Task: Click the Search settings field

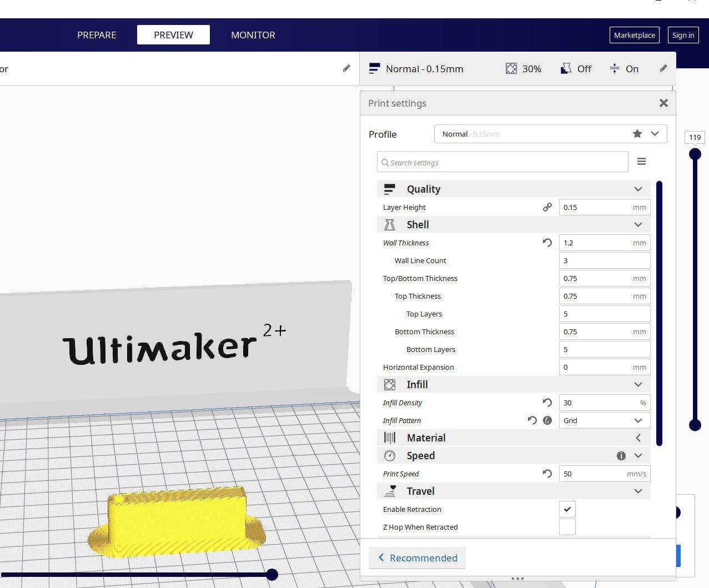Action: [x=502, y=162]
